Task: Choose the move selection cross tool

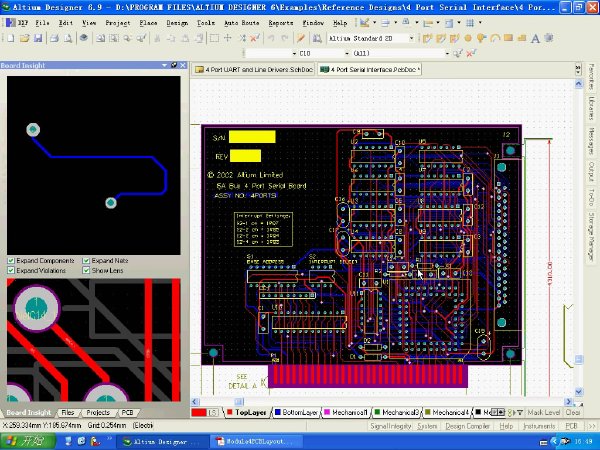Action: [x=228, y=38]
